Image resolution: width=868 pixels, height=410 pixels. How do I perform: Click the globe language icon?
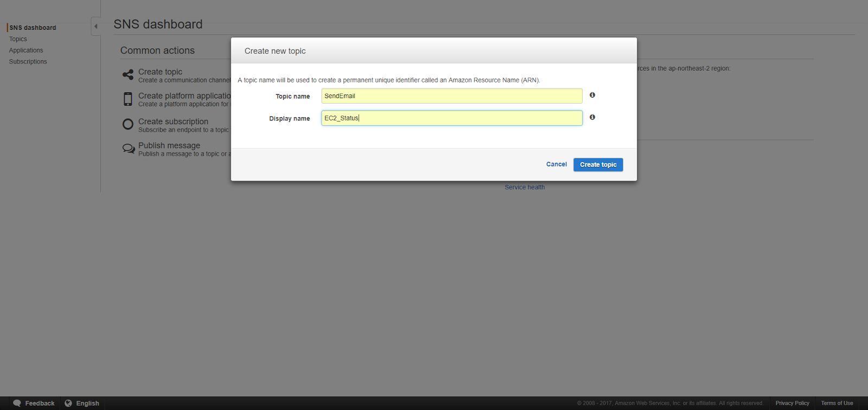tap(68, 403)
